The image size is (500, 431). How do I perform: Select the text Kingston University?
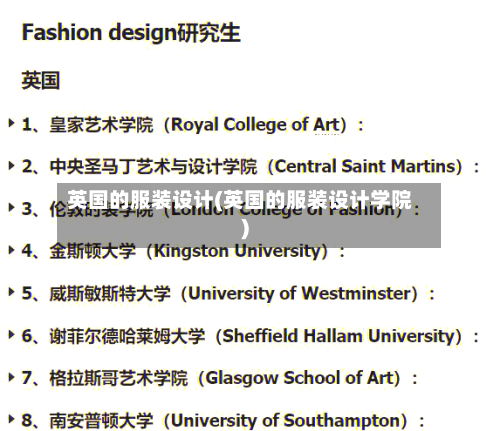coord(237,251)
